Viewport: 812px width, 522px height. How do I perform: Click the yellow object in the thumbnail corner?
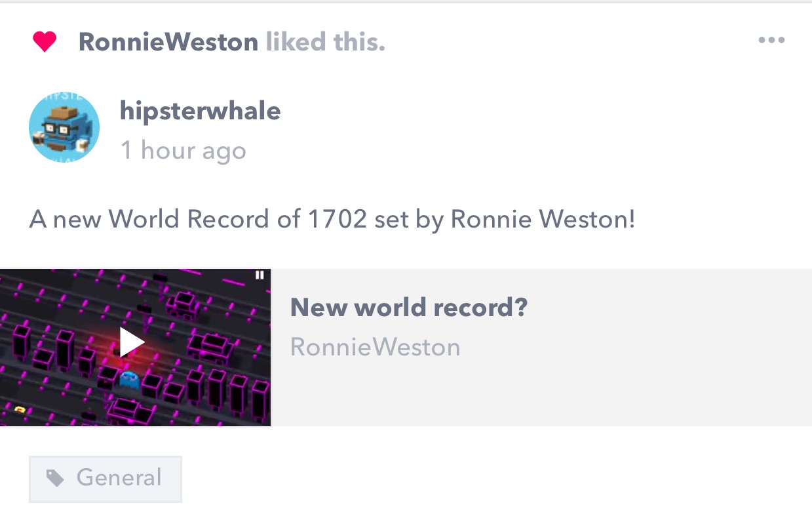[x=20, y=410]
